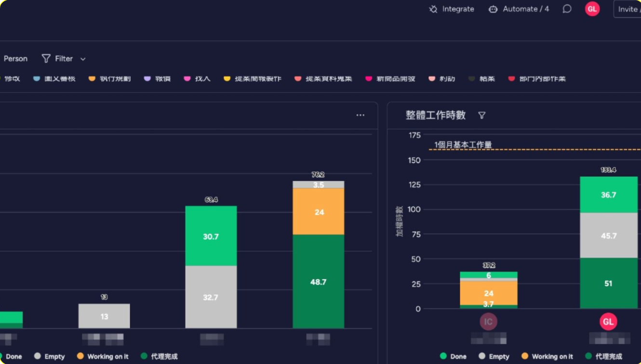The image size is (641, 364).
Task: Toggle Empty in right chart legend
Action: [494, 356]
